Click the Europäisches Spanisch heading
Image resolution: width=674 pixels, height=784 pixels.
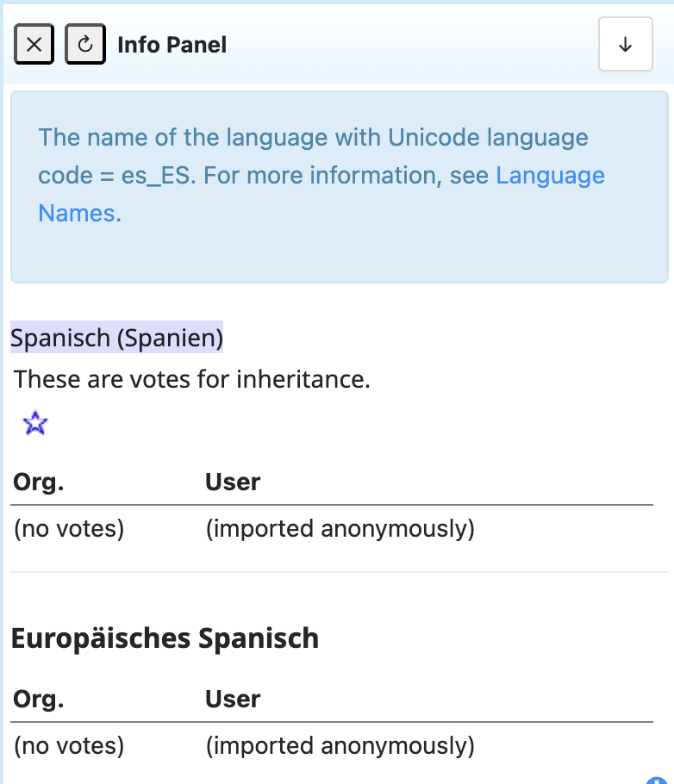point(164,638)
